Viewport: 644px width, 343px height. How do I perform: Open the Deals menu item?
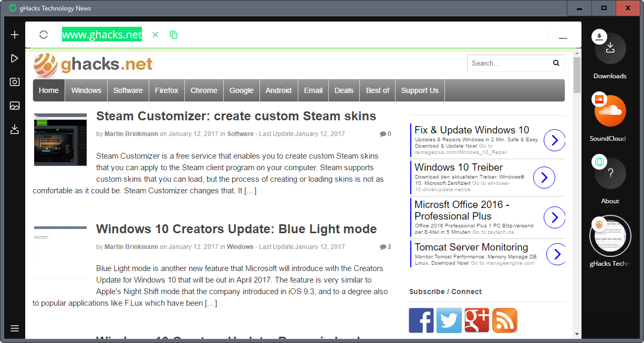point(344,90)
